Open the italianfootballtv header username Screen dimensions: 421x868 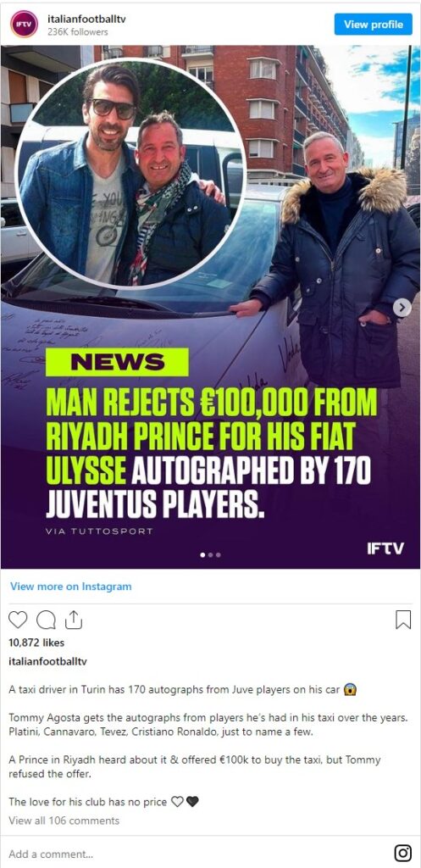(86, 19)
